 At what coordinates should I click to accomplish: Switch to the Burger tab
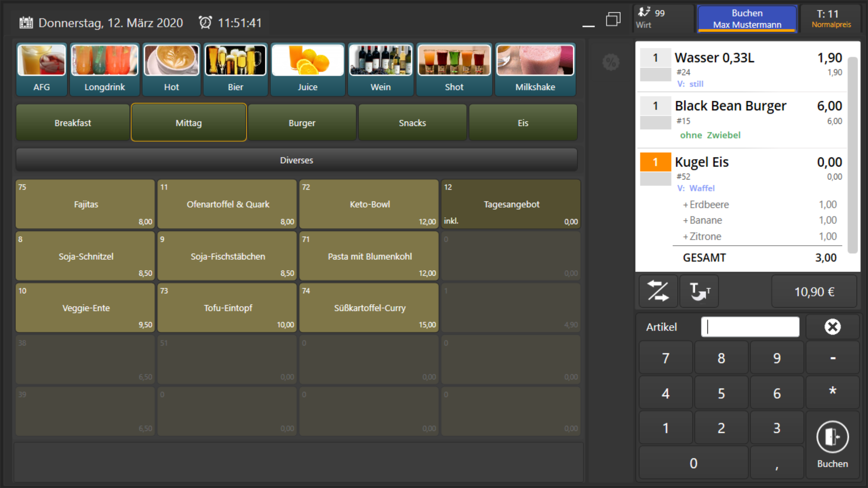click(x=302, y=123)
